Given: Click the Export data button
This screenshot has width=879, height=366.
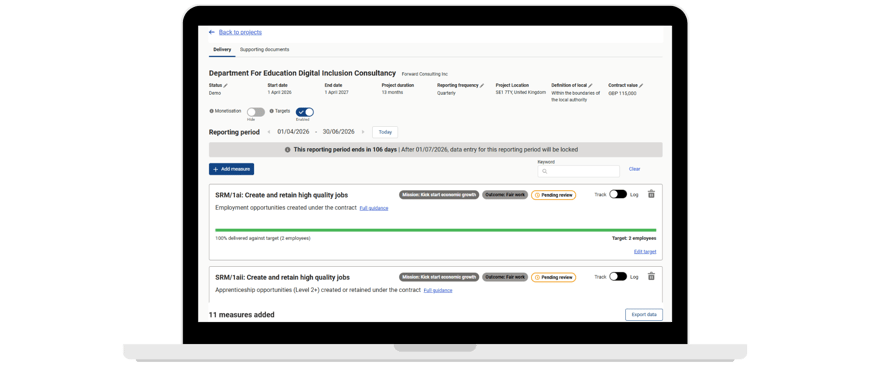Looking at the screenshot, I should pyautogui.click(x=644, y=314).
